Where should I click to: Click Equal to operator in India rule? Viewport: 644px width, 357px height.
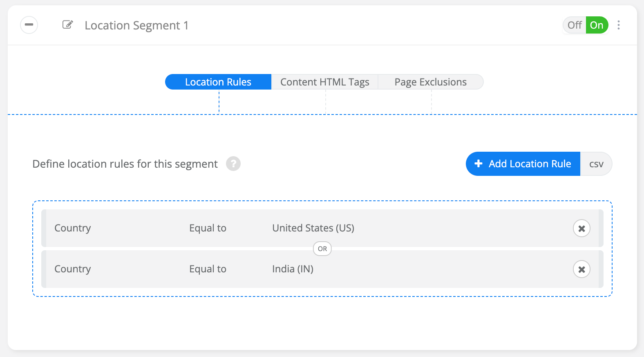coord(208,269)
